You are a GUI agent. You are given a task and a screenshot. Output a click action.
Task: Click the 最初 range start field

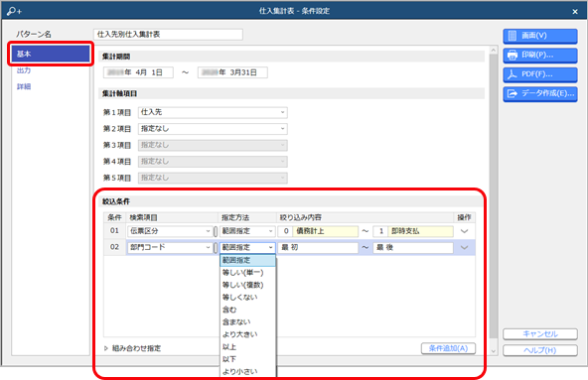tap(318, 247)
